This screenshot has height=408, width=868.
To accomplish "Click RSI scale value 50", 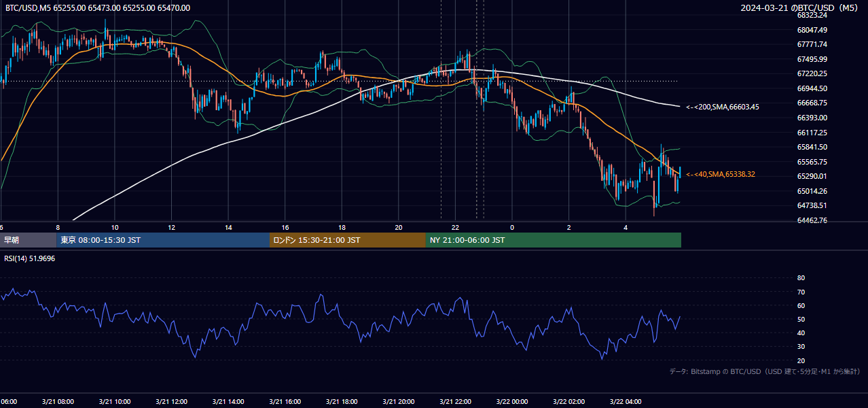I will (x=801, y=319).
